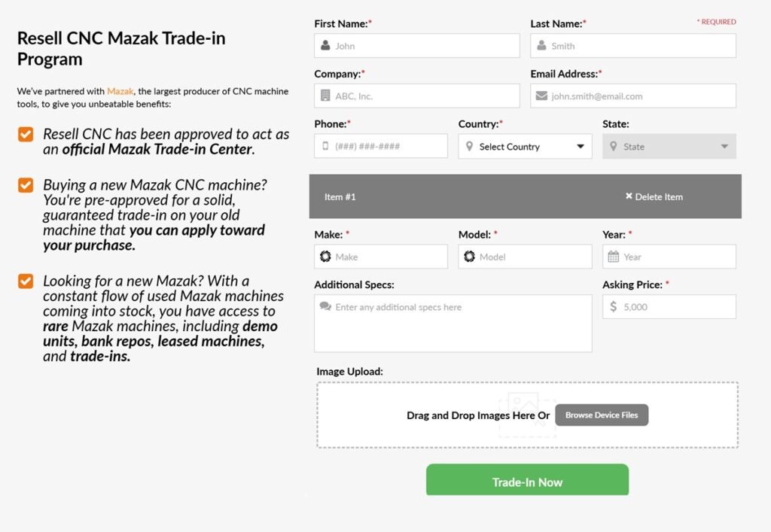Click the mobile phone icon in Phone field
The height and width of the screenshot is (532, 771).
click(x=325, y=146)
